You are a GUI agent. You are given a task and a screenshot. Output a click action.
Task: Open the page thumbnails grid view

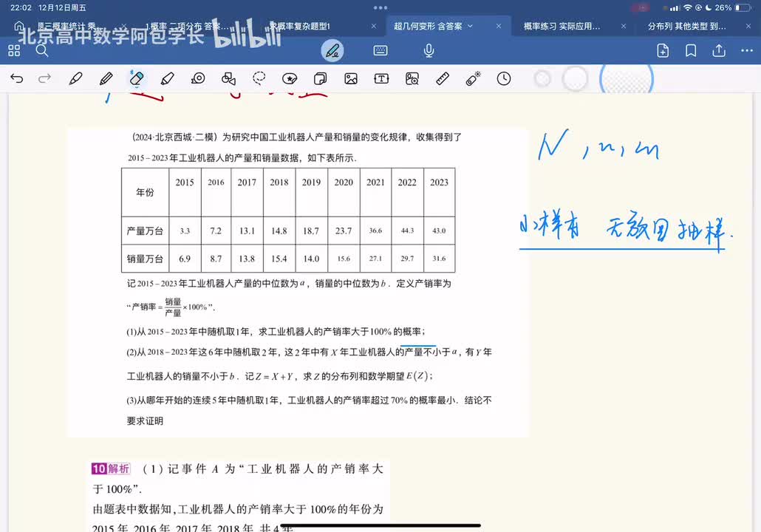point(14,50)
